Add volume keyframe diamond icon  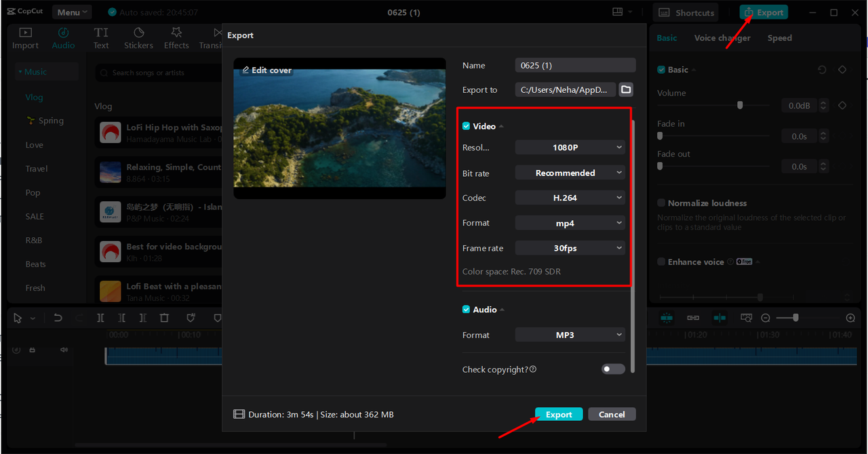click(x=842, y=106)
